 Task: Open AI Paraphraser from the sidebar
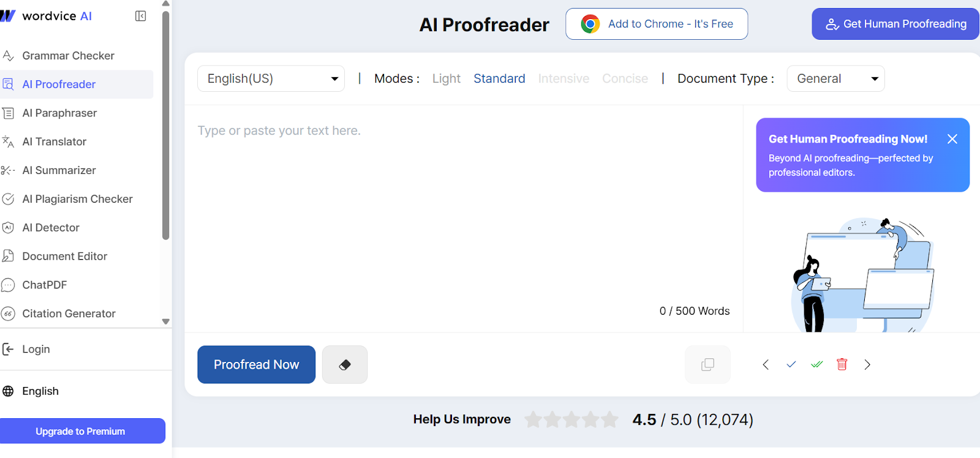click(x=59, y=113)
